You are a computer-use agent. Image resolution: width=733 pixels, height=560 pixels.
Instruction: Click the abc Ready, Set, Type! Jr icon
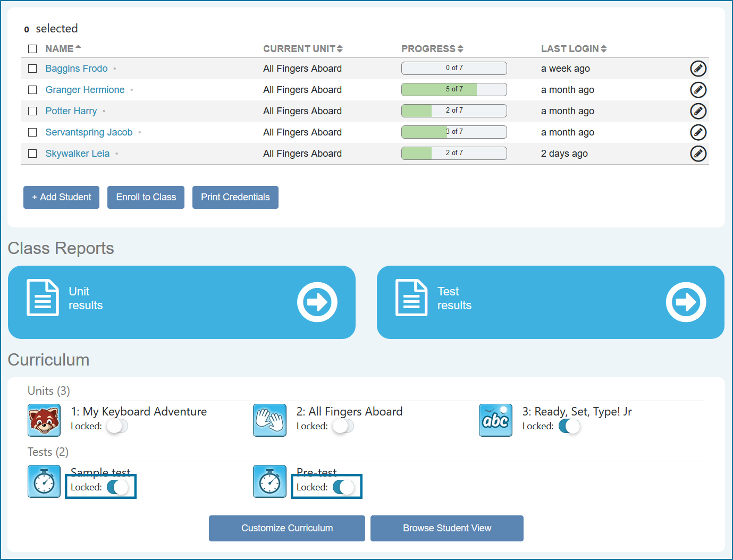[x=495, y=420]
